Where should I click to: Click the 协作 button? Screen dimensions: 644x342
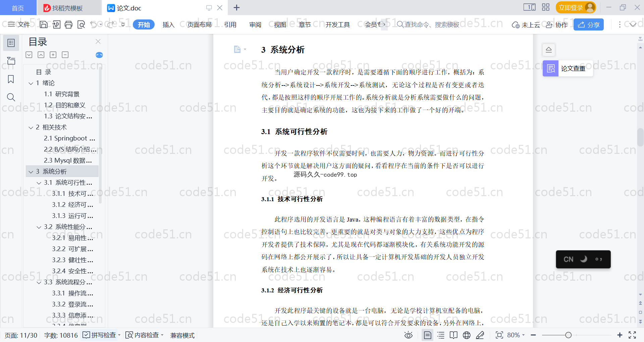(x=557, y=24)
